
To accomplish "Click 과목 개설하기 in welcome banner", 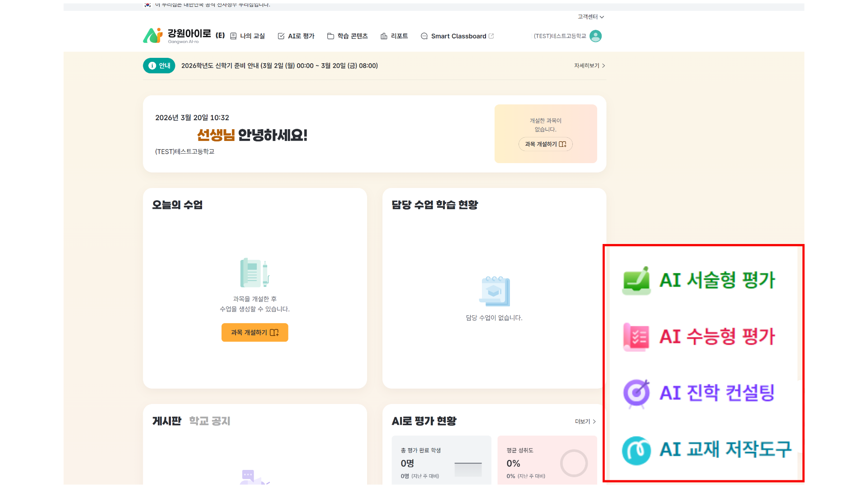I will tap(545, 144).
